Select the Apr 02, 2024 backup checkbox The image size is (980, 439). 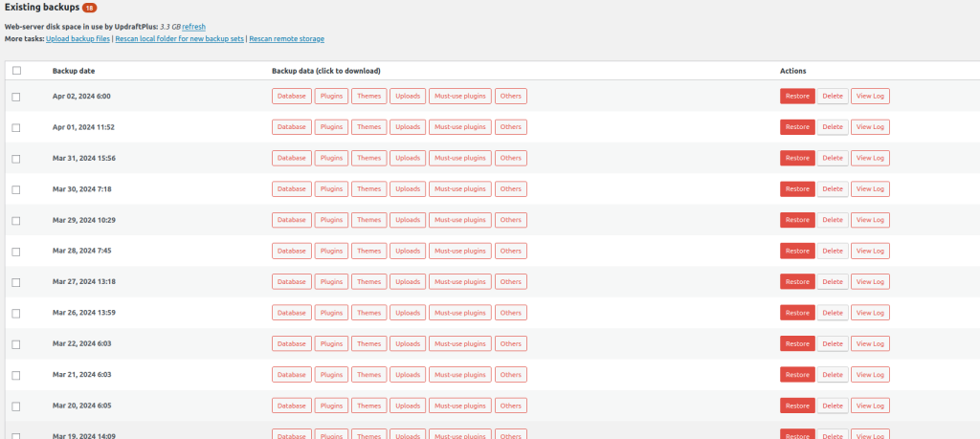coord(15,97)
